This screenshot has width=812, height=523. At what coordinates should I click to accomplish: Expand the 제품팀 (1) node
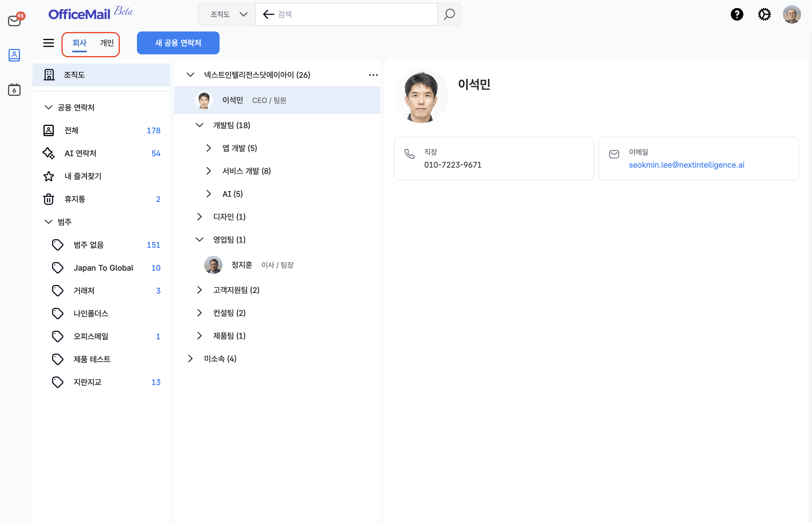coord(200,336)
